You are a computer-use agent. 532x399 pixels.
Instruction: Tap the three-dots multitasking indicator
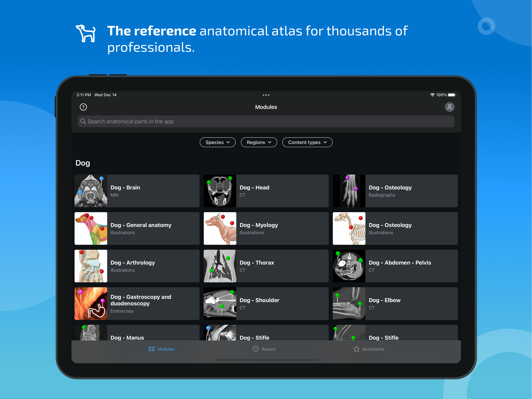tap(266, 95)
